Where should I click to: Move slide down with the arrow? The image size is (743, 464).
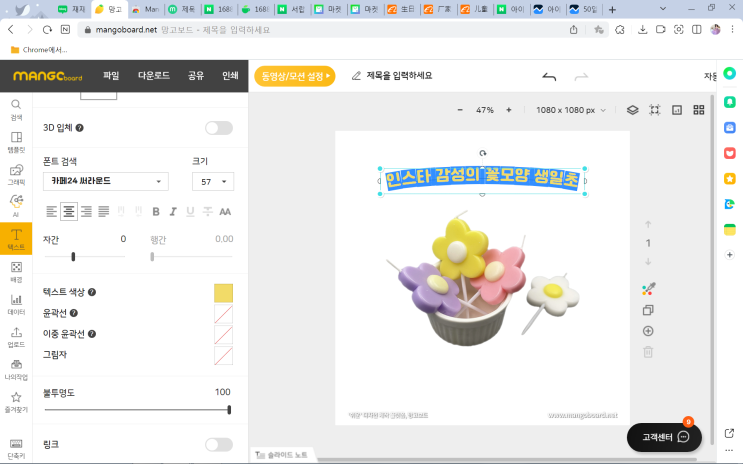click(648, 262)
